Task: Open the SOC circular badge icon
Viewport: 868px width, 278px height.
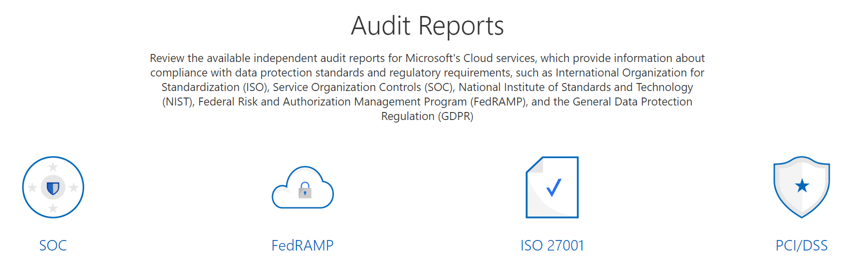Action: [53, 187]
